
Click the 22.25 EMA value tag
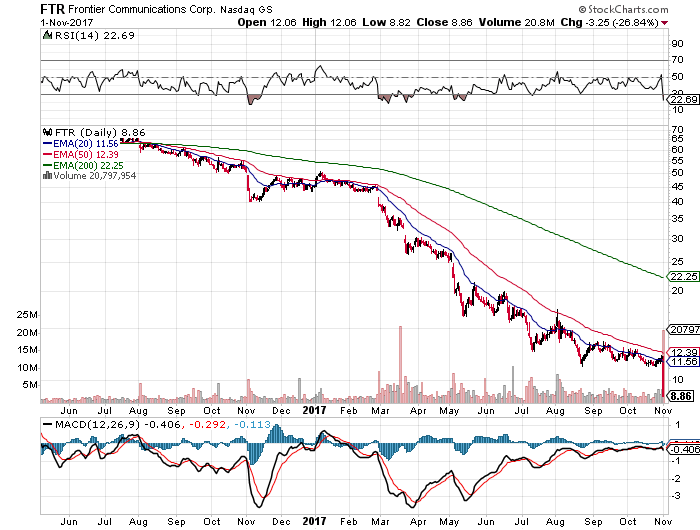click(x=683, y=276)
